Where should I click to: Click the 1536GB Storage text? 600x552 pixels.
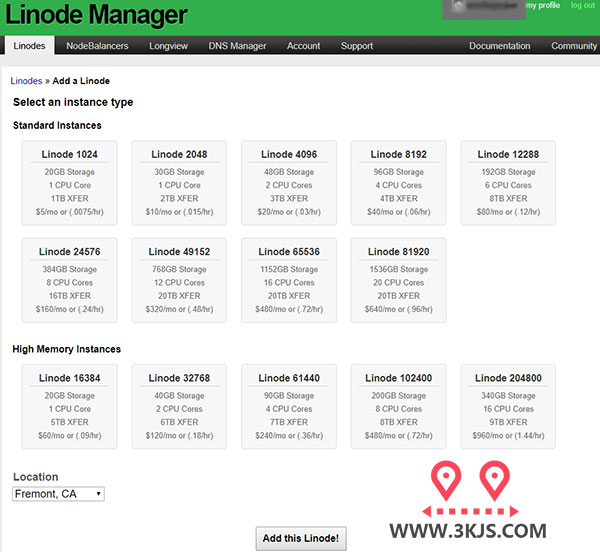(399, 269)
